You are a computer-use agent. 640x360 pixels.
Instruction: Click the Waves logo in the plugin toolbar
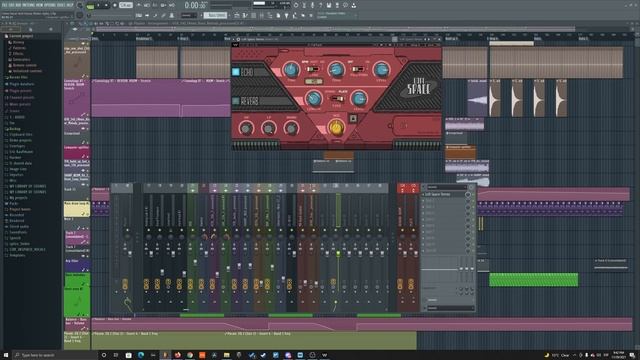(236, 44)
